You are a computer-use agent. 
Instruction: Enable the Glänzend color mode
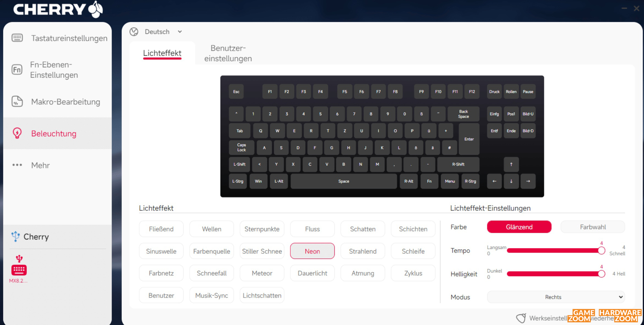point(519,227)
